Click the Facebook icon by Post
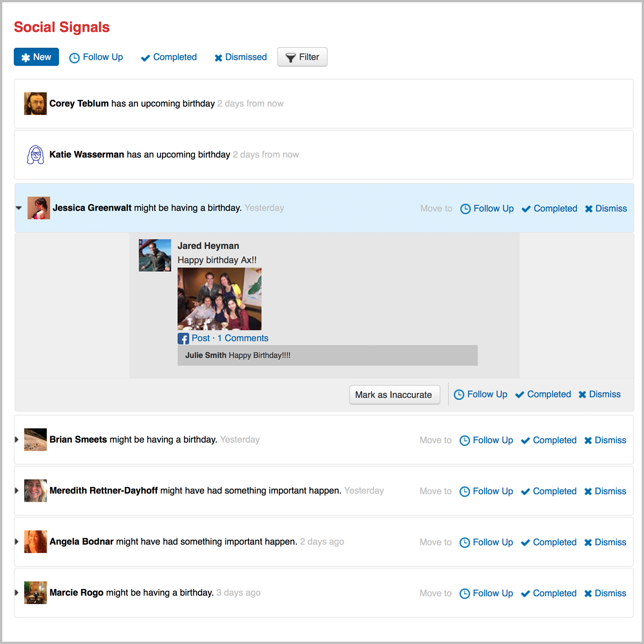644x644 pixels. pyautogui.click(x=183, y=339)
